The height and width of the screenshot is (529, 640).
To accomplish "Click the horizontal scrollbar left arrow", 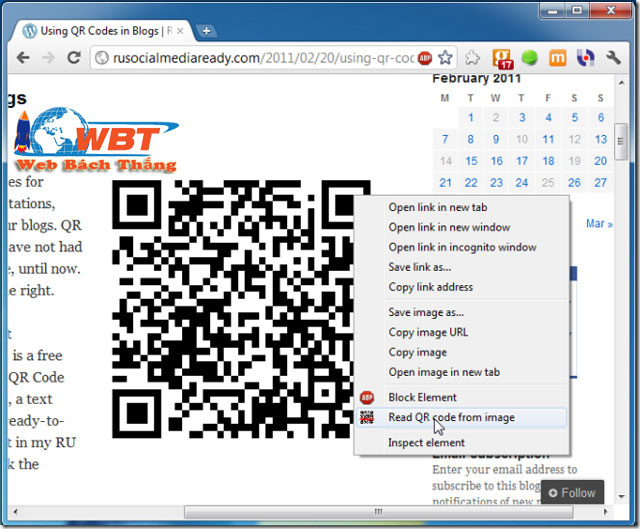I will pos(15,511).
